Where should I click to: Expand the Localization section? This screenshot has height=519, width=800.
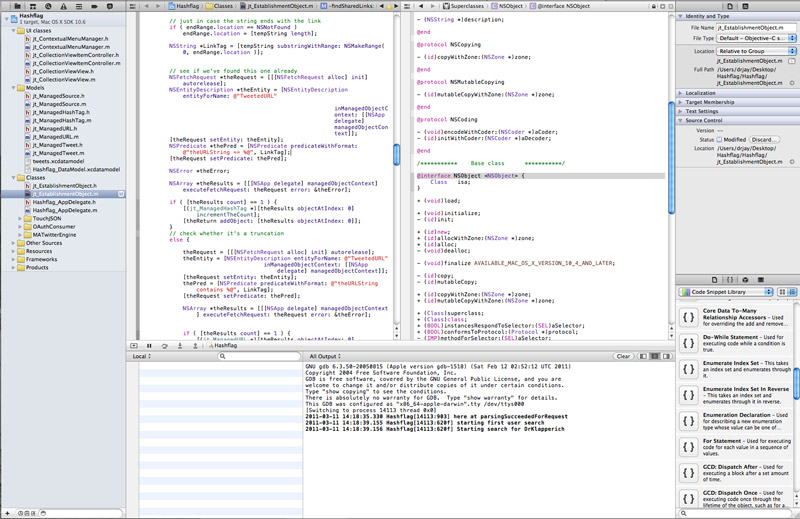tap(700, 93)
